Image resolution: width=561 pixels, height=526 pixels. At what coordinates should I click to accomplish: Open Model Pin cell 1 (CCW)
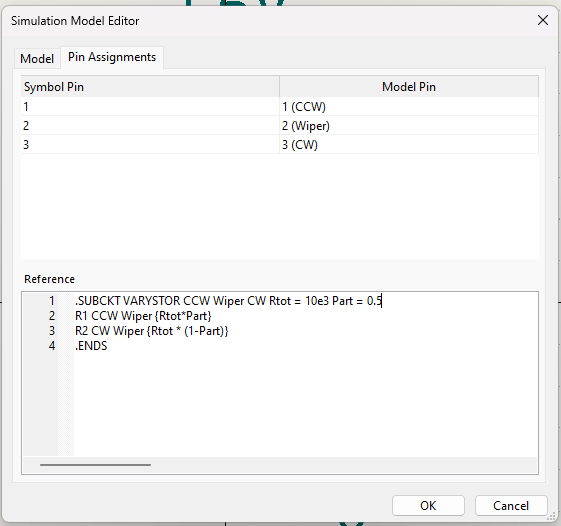[x=409, y=107]
